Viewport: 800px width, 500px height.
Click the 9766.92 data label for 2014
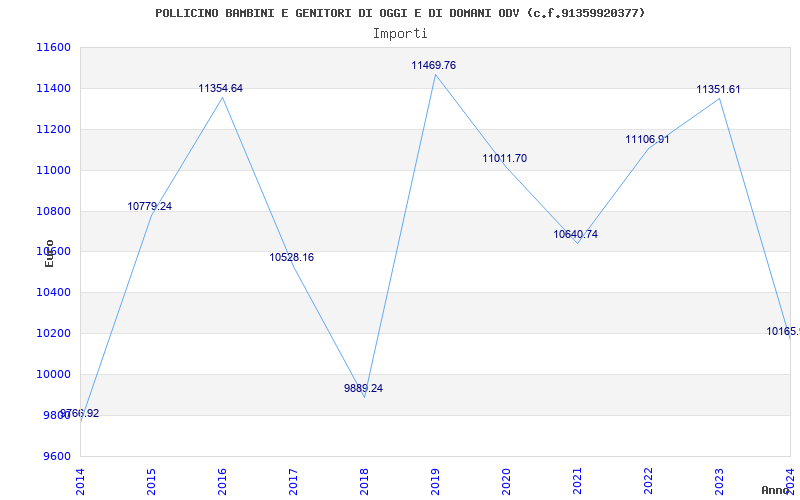point(80,413)
